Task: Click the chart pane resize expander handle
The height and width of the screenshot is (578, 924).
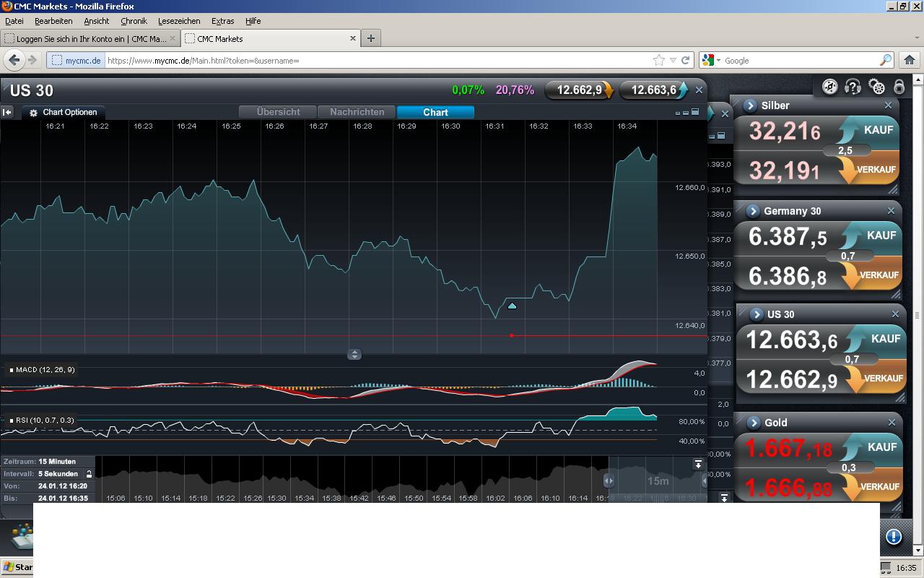Action: click(354, 354)
